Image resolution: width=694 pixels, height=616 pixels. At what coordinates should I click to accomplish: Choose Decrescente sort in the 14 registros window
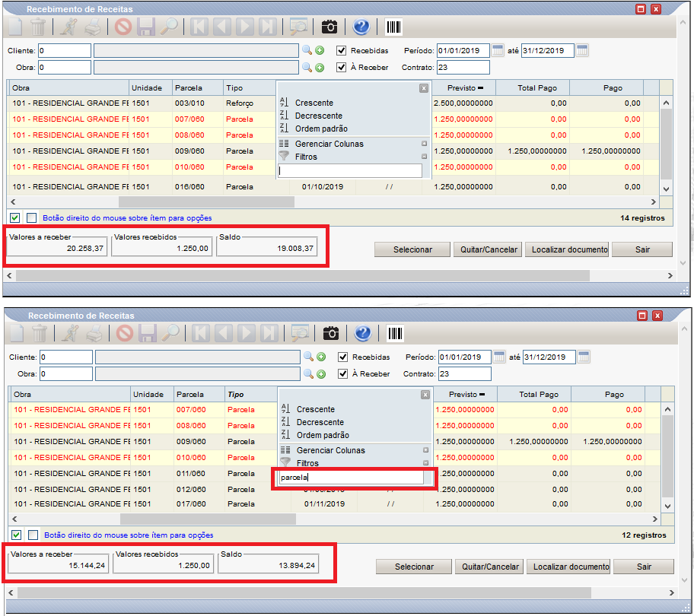[319, 116]
